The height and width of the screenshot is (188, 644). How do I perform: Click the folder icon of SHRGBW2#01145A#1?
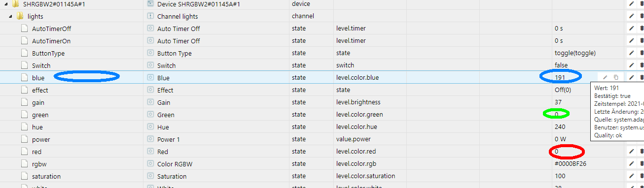click(15, 4)
